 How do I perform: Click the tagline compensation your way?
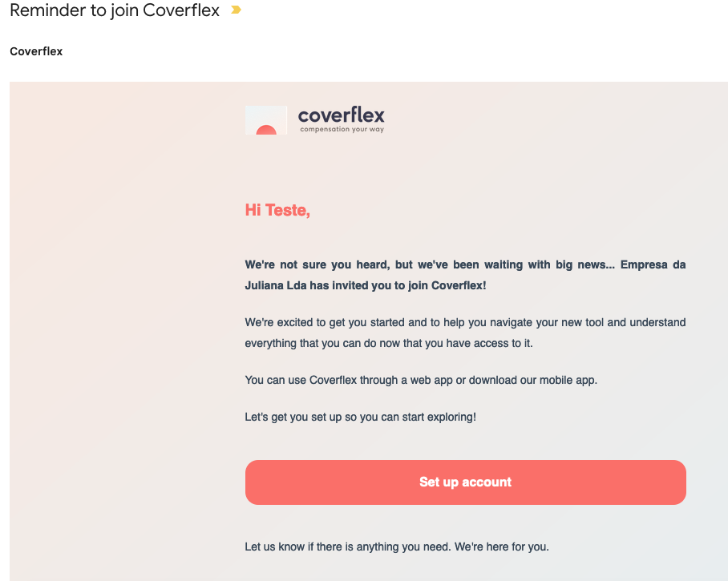tap(342, 130)
